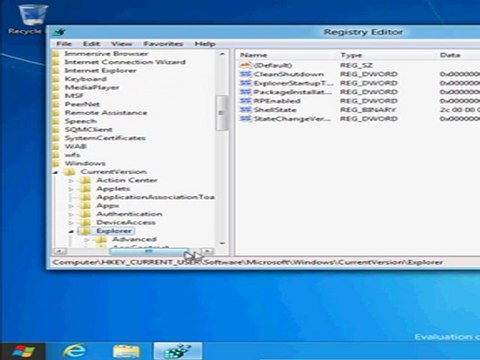480x360 pixels.
Task: Click the Speech key folder icon
Action: (x=56, y=121)
